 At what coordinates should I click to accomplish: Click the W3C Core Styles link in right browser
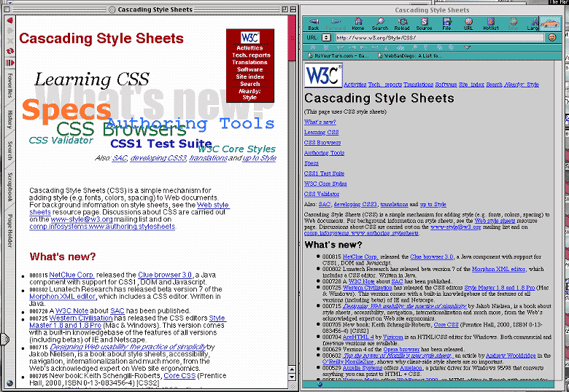(x=325, y=184)
